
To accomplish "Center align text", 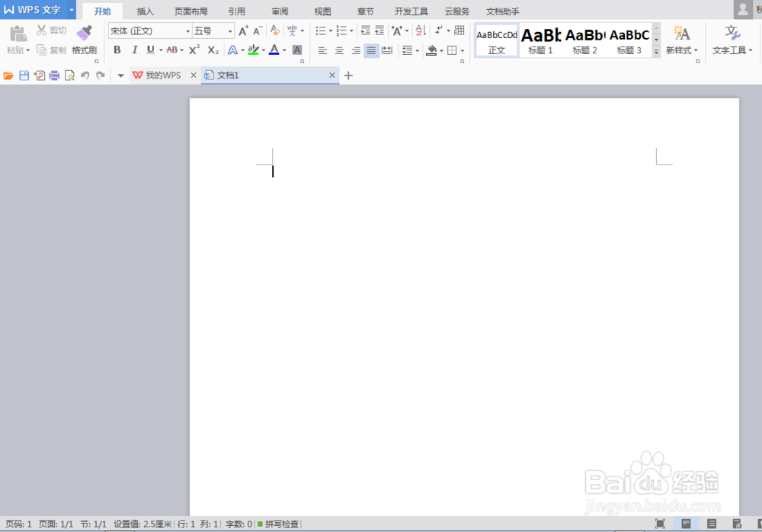I will (x=339, y=50).
